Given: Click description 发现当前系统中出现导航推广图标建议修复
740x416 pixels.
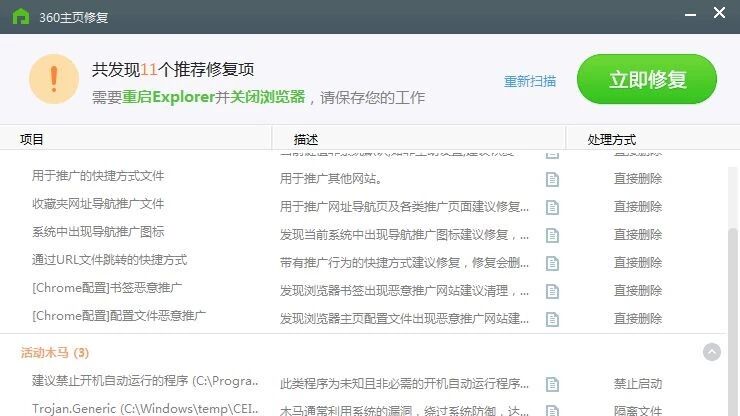Looking at the screenshot, I should (404, 234).
